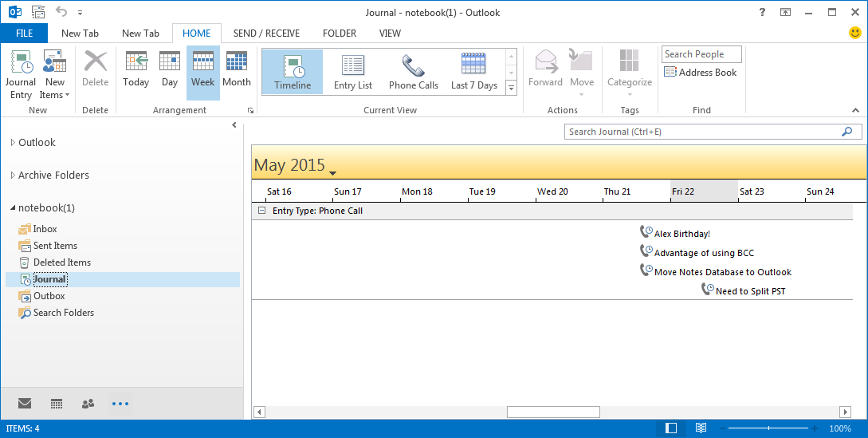Switch arrangement to Month
This screenshot has height=438, width=868.
point(237,69)
